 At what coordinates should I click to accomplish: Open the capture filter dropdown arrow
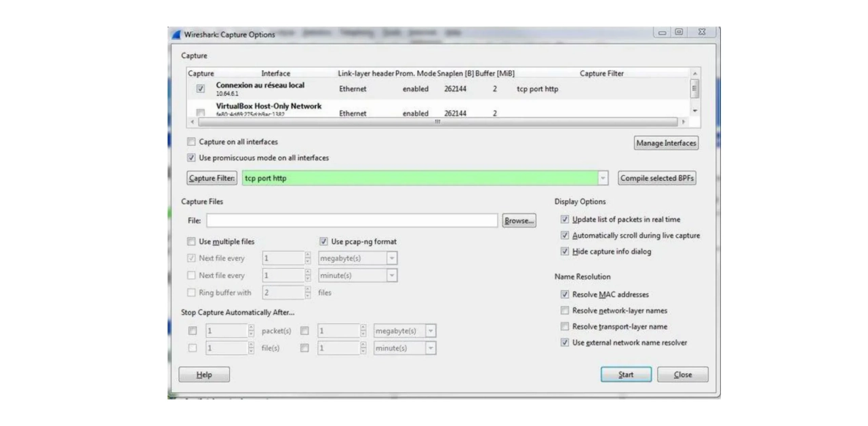click(x=603, y=178)
